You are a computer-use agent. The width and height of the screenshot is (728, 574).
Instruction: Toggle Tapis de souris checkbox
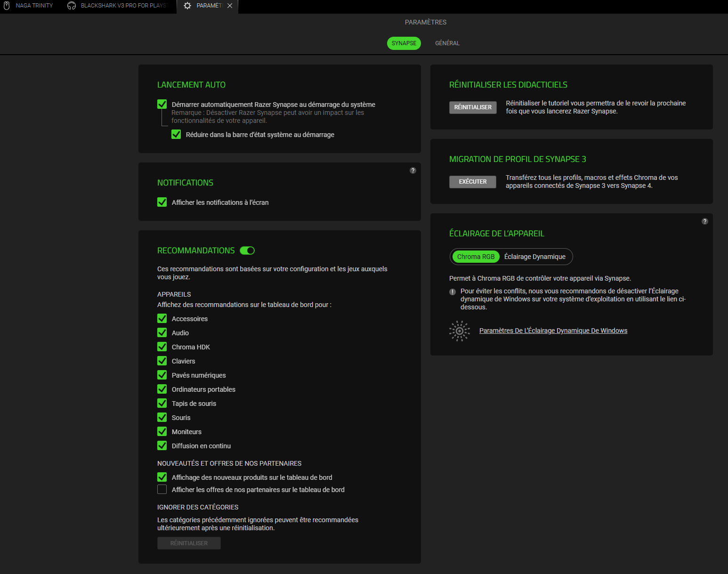tap(162, 403)
